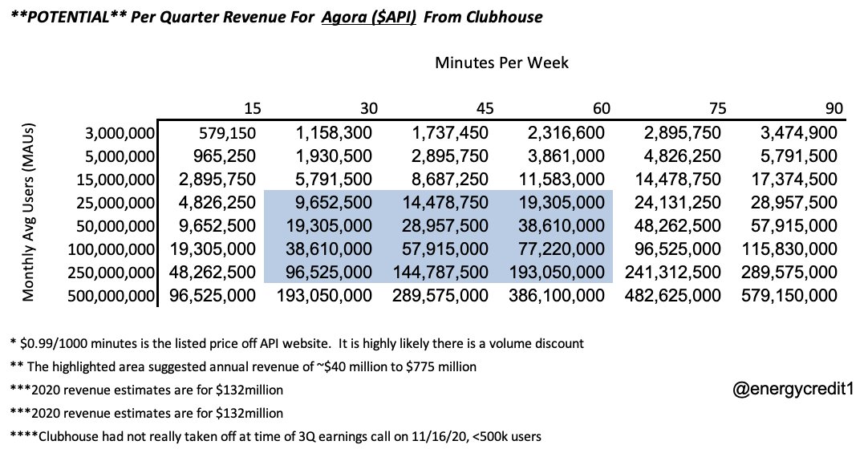Select highlighted cell 28,957,500

(445, 226)
